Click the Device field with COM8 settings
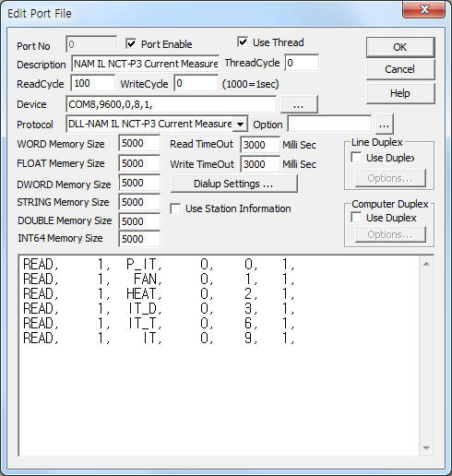The width and height of the screenshot is (452, 476). pyautogui.click(x=171, y=104)
